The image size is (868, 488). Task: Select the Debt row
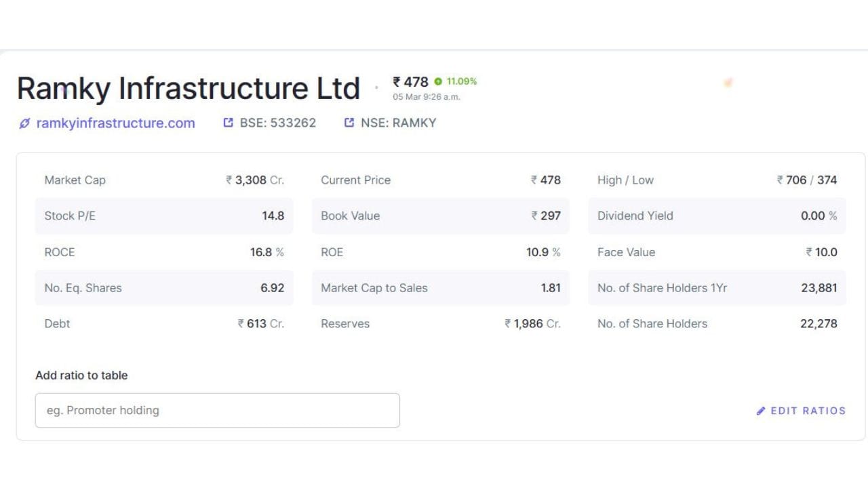coord(164,324)
